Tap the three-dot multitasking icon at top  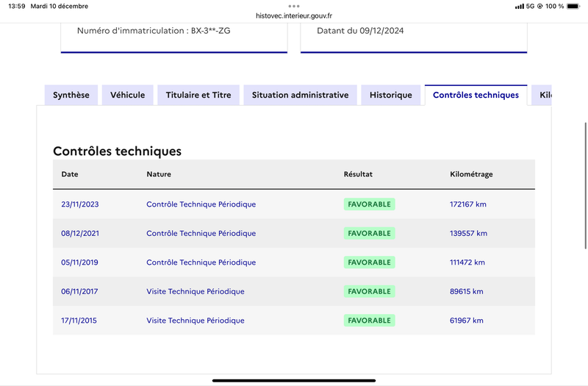coord(294,6)
